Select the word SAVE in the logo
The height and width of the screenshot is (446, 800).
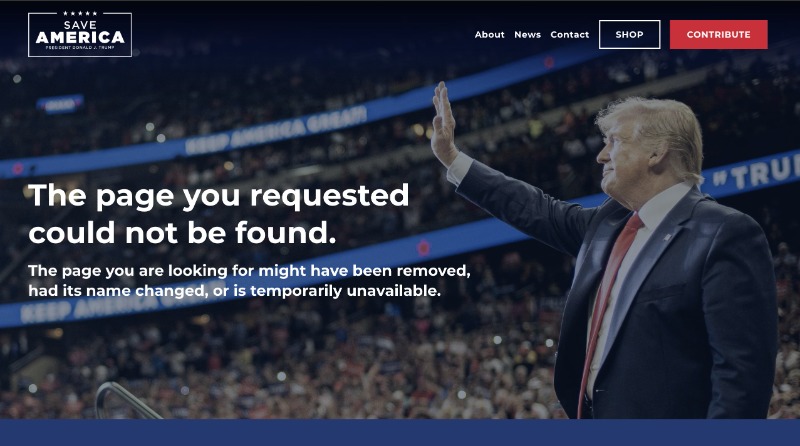point(80,24)
